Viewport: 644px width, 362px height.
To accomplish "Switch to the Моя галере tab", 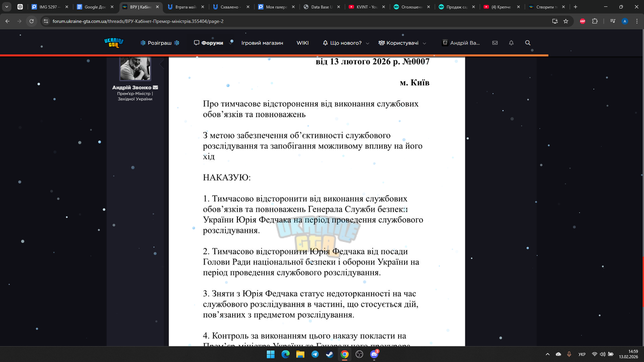I will pos(275,7).
